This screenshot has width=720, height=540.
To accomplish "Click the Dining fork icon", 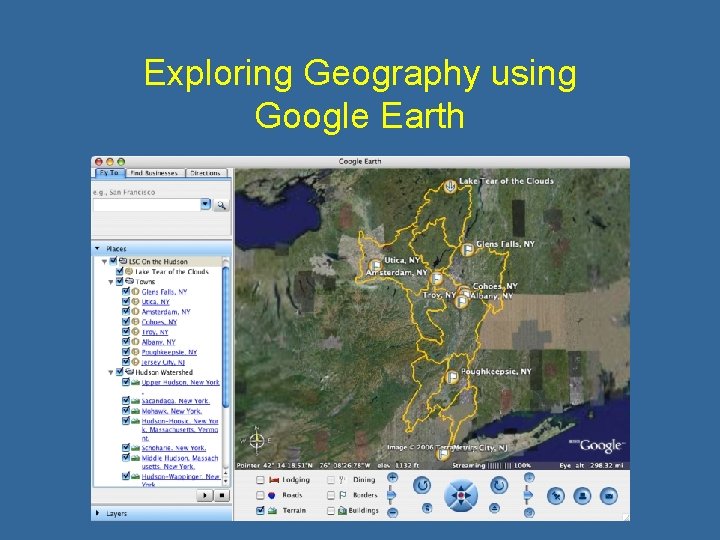I will point(342,480).
